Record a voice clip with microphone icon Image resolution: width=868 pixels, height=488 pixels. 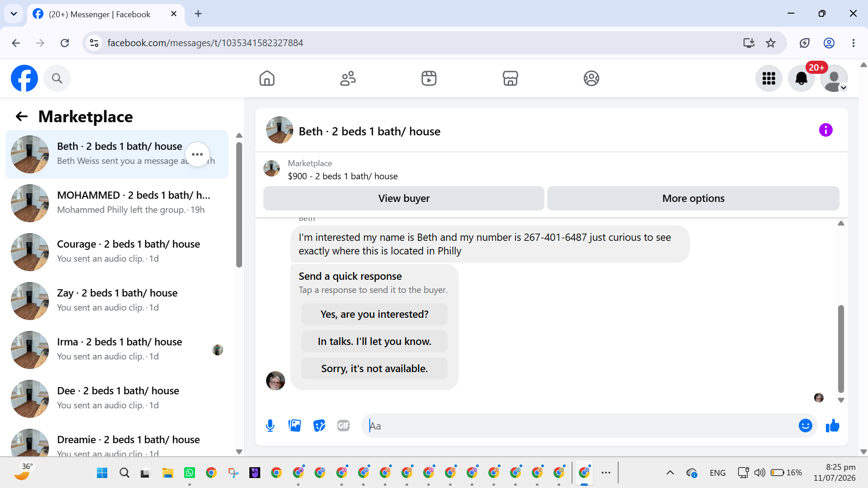[270, 426]
